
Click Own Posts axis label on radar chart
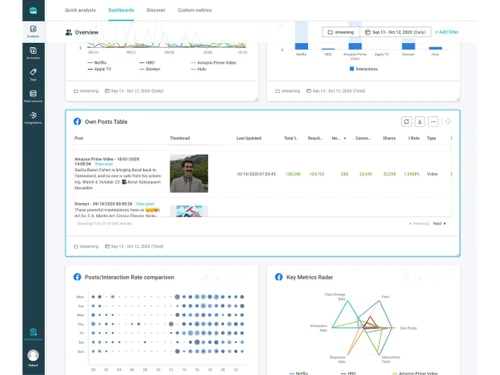(x=408, y=328)
